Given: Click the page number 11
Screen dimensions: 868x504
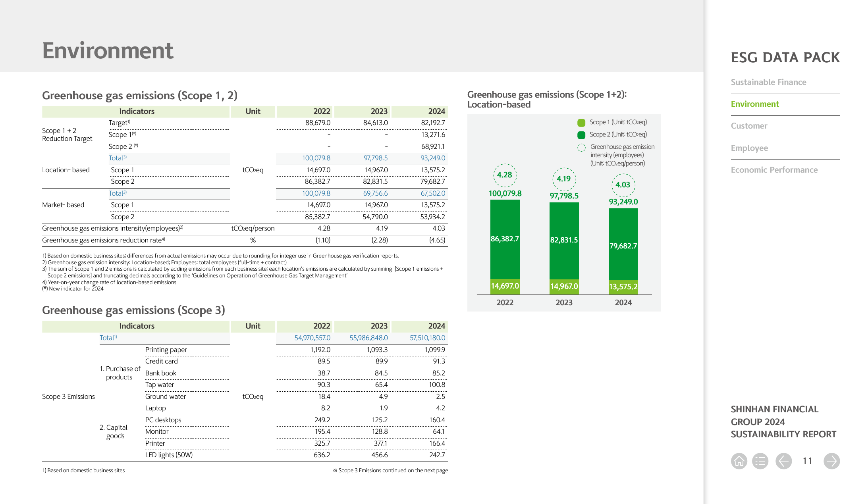Looking at the screenshot, I should click(807, 461).
